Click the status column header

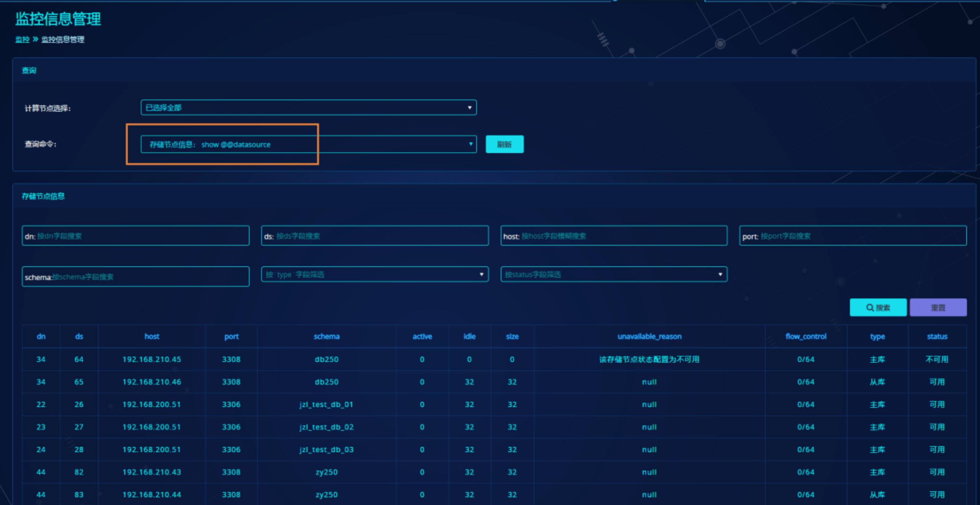click(x=937, y=336)
